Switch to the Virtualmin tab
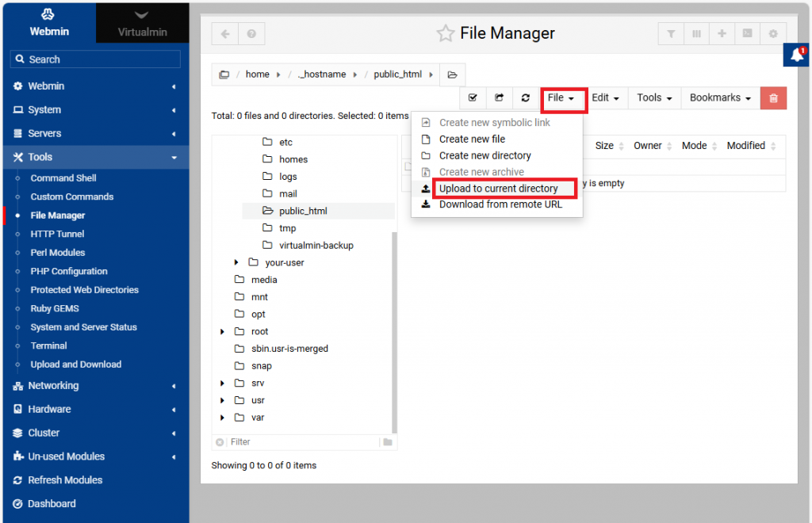812x523 pixels. point(142,23)
